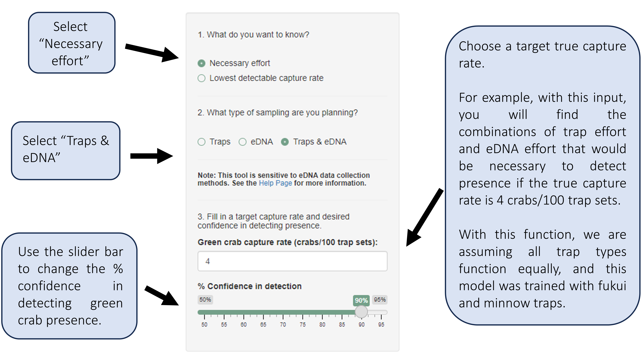Click the 50% minimum slider label
643x364 pixels.
pos(205,300)
